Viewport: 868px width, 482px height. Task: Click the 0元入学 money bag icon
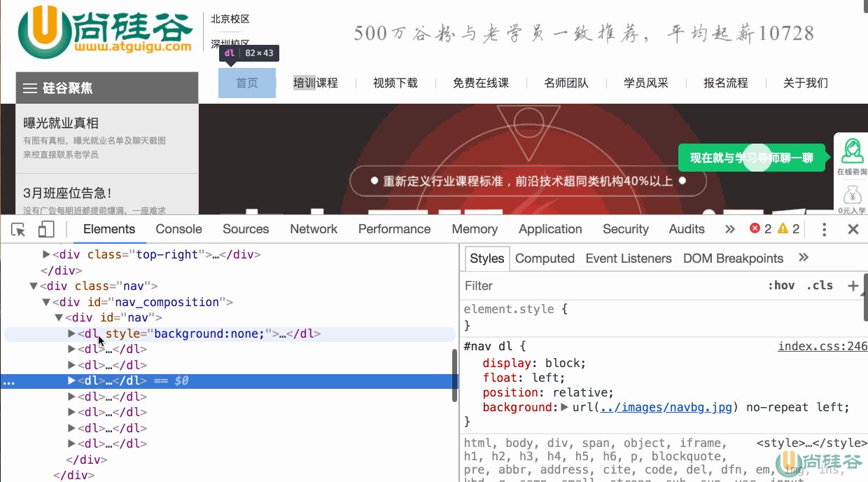[852, 198]
